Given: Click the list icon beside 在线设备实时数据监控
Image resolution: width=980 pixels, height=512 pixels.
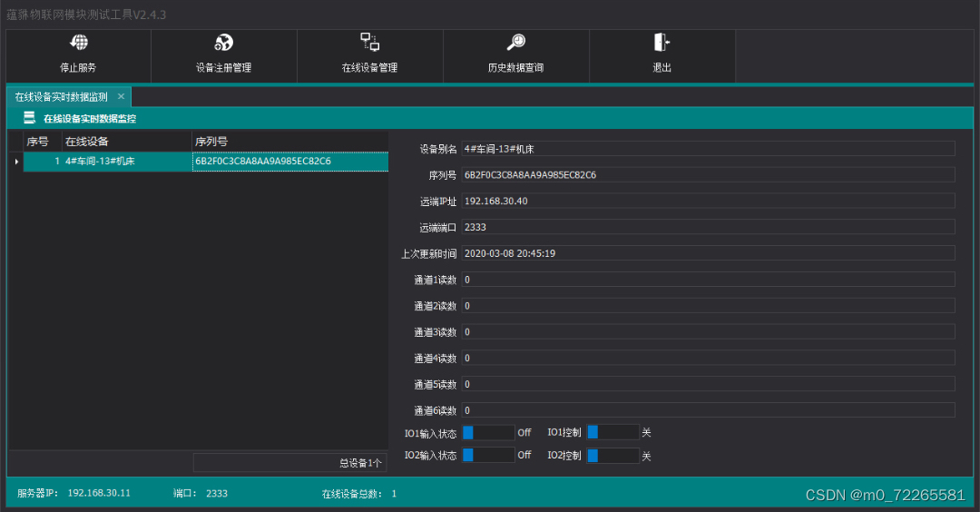Looking at the screenshot, I should pyautogui.click(x=29, y=117).
